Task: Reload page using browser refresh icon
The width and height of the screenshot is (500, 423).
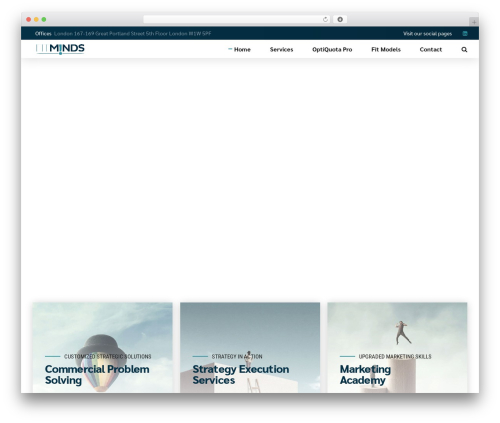Action: (x=325, y=19)
